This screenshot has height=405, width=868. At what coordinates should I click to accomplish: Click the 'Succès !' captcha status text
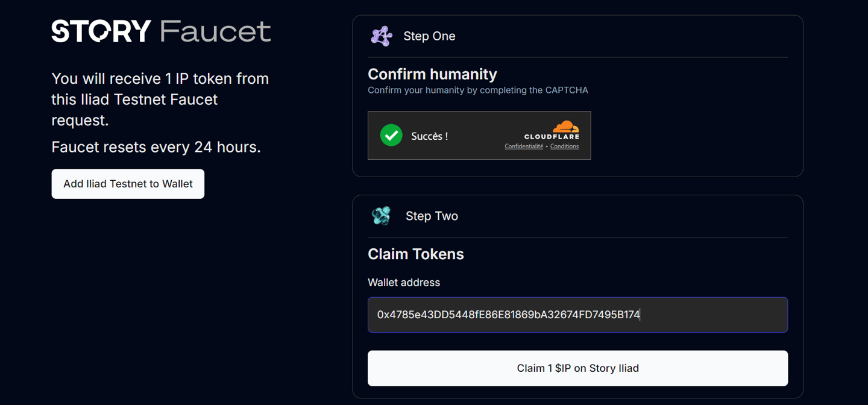click(429, 136)
